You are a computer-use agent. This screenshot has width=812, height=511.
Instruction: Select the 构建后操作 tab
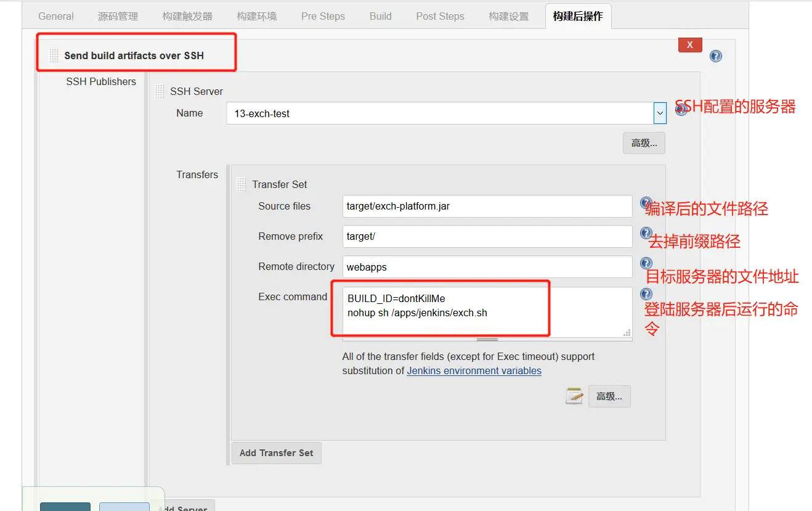(578, 16)
